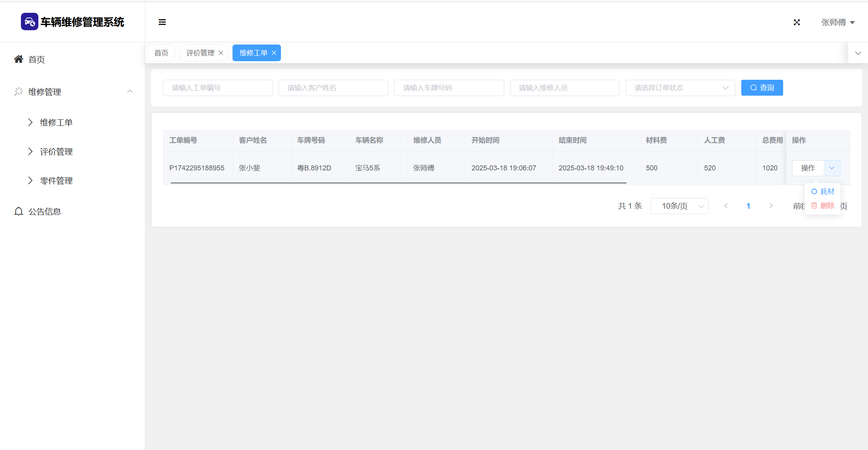Click the table horizontal scrollbar
Viewport: 868px width, 450px height.
(x=398, y=182)
